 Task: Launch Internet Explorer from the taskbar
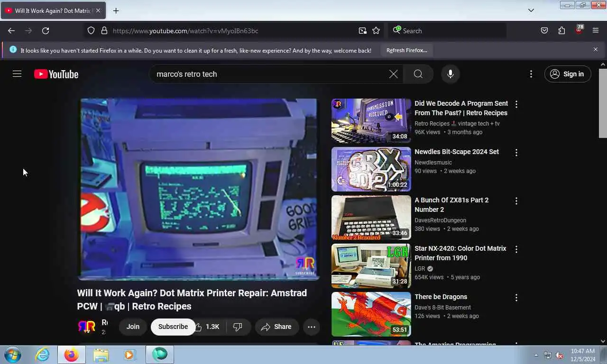tap(43, 355)
